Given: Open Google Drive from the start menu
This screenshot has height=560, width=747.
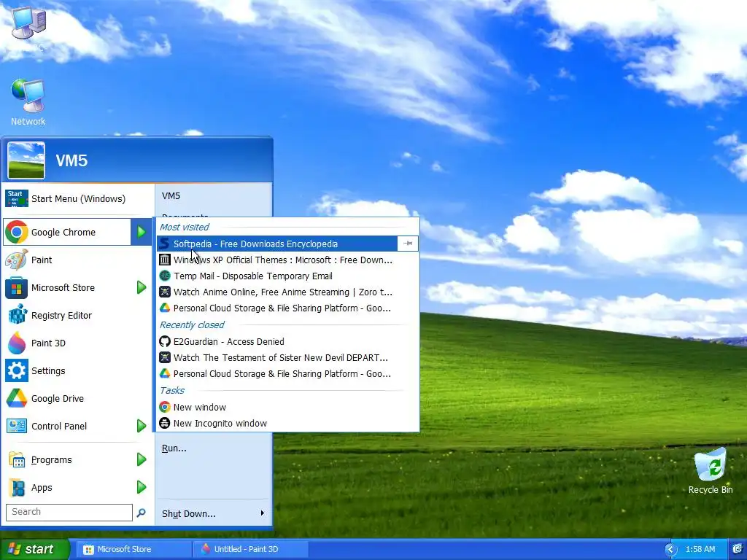Looking at the screenshot, I should tap(77, 399).
